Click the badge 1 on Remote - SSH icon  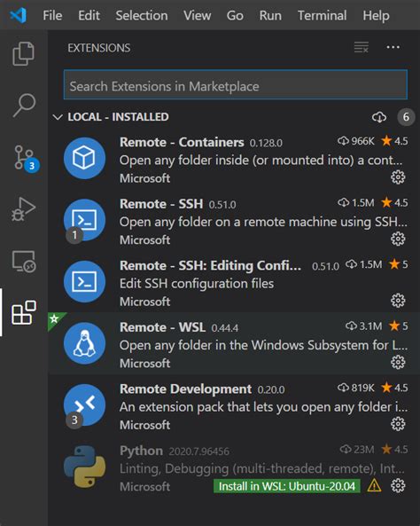[74, 235]
